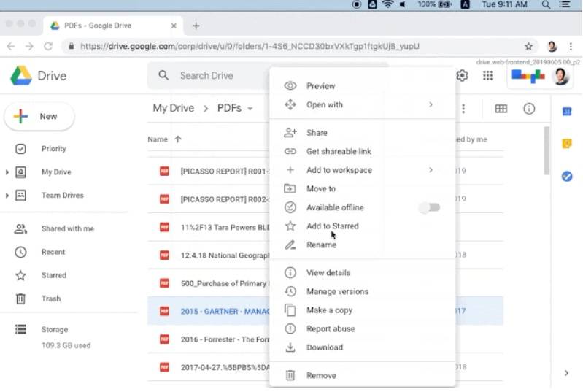
Task: Switch to grid view layout icon
Action: [501, 109]
